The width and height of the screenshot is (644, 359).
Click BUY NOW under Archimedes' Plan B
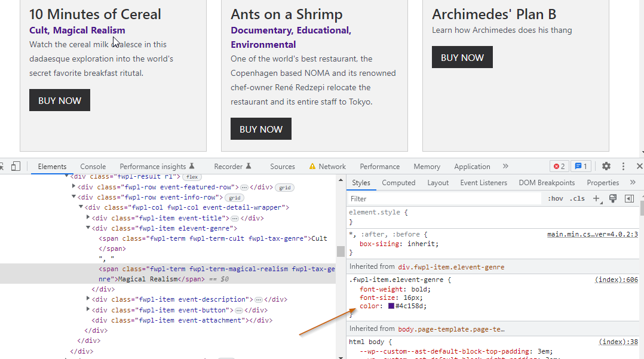[462, 57]
